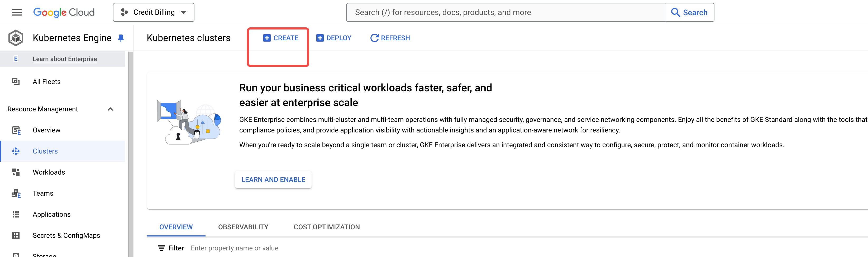Open the Credit Billing project selector
This screenshot has height=257, width=868.
[153, 12]
